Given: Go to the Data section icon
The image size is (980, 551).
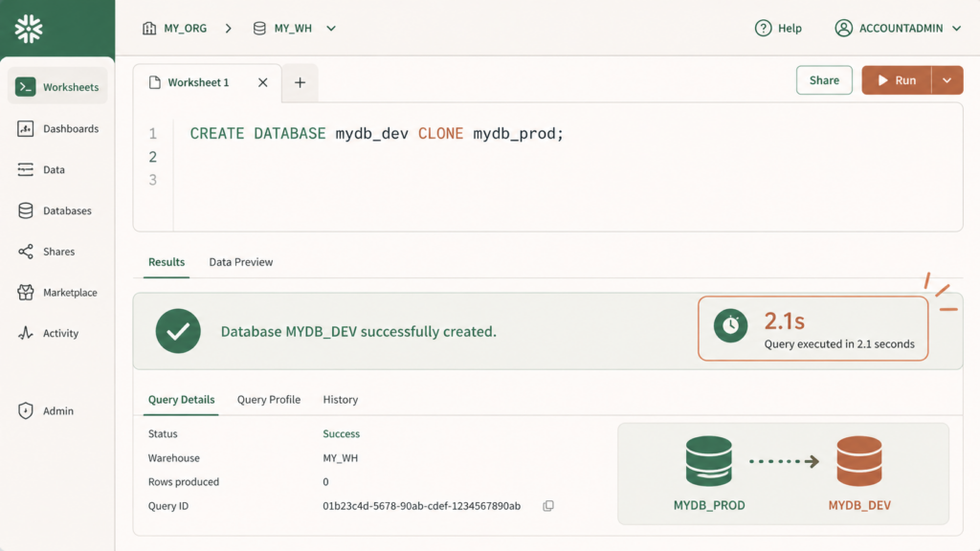Looking at the screenshot, I should pos(26,169).
